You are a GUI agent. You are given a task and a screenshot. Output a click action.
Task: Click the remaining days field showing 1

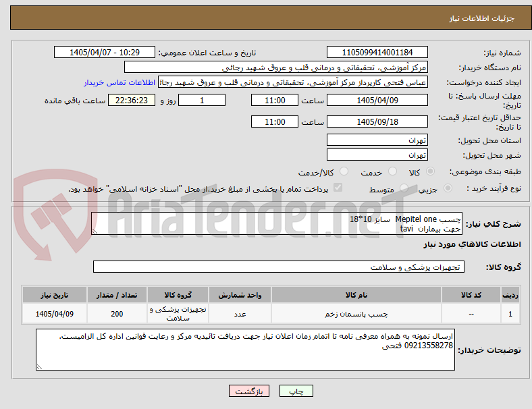click(202, 100)
